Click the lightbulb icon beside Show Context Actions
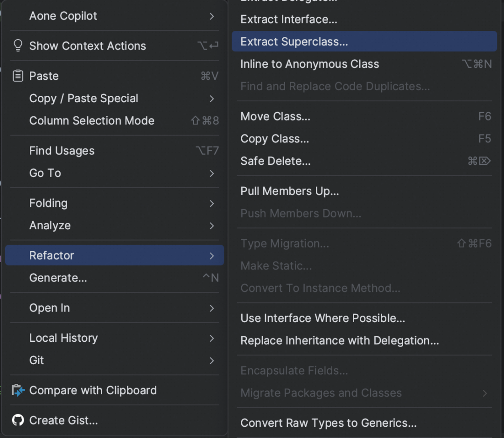Screen dimensions: 504x438 tap(18, 46)
